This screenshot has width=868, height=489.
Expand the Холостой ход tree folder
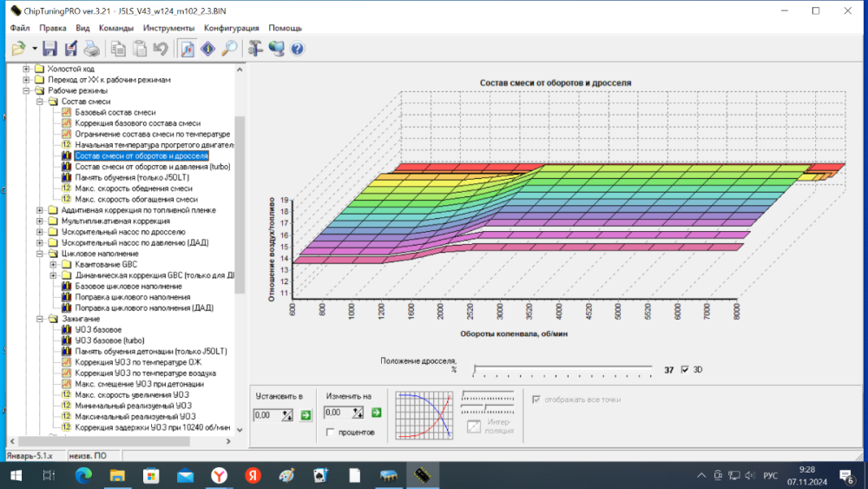tap(26, 69)
